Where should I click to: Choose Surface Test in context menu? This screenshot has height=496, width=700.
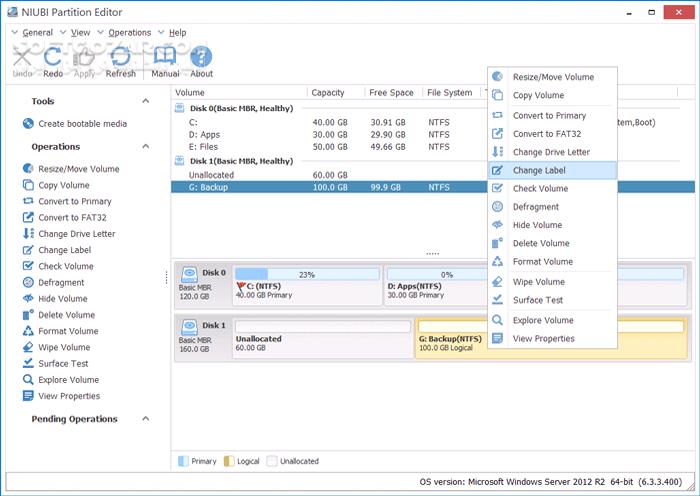[x=553, y=300]
